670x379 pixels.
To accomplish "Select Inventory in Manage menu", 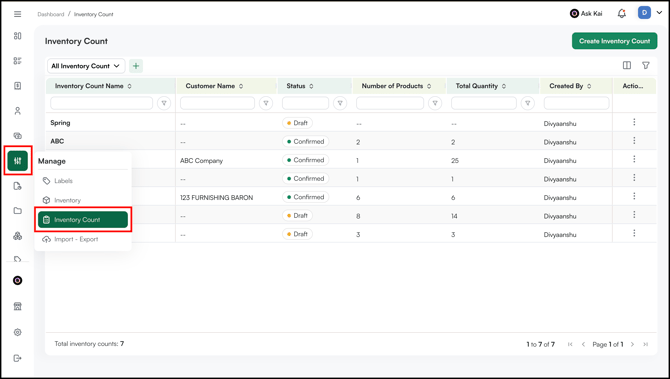I will point(82,200).
